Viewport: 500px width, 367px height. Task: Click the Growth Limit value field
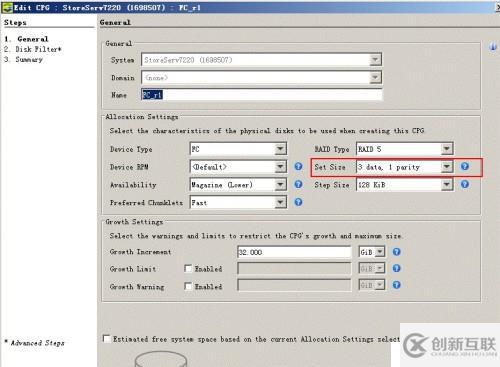(294, 268)
